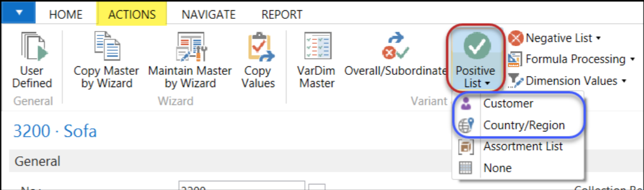Viewport: 644px width, 190px height.
Task: Click the green Positive List checkmark icon
Action: pyautogui.click(x=476, y=47)
